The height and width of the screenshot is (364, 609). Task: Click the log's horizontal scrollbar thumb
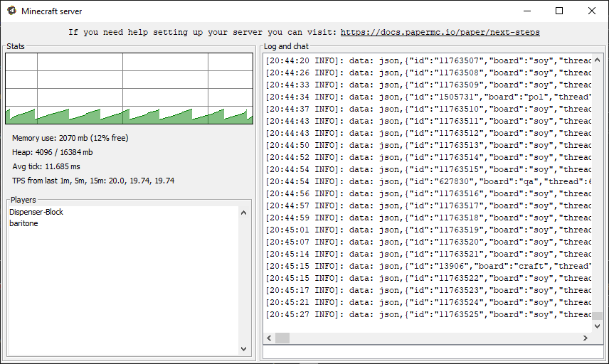click(282, 338)
